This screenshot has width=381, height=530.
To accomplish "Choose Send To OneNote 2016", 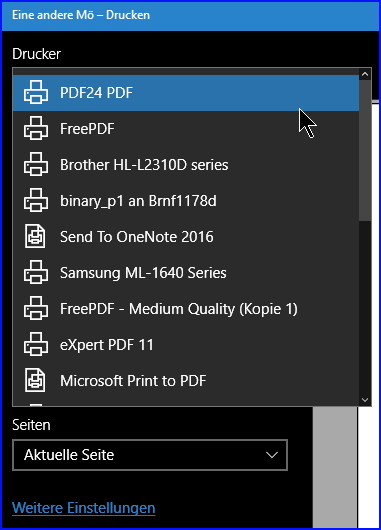I will pyautogui.click(x=186, y=237).
